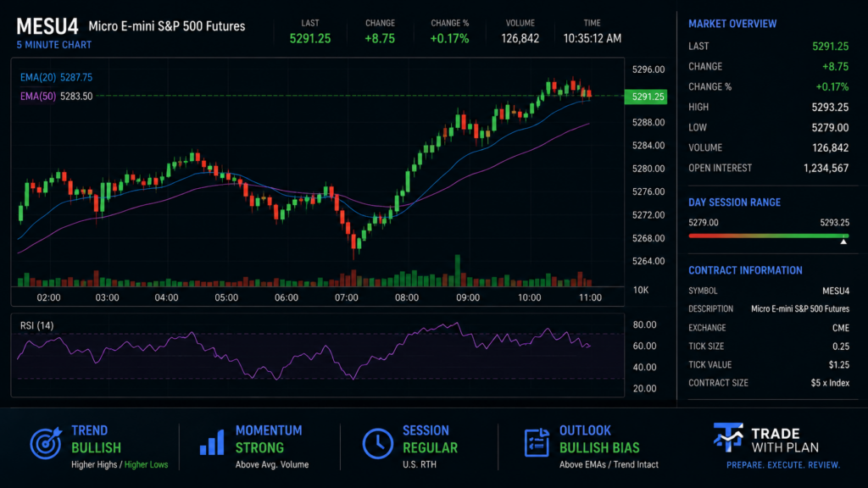
Task: Click the DAY SESSION RANGE heading
Action: pos(735,202)
